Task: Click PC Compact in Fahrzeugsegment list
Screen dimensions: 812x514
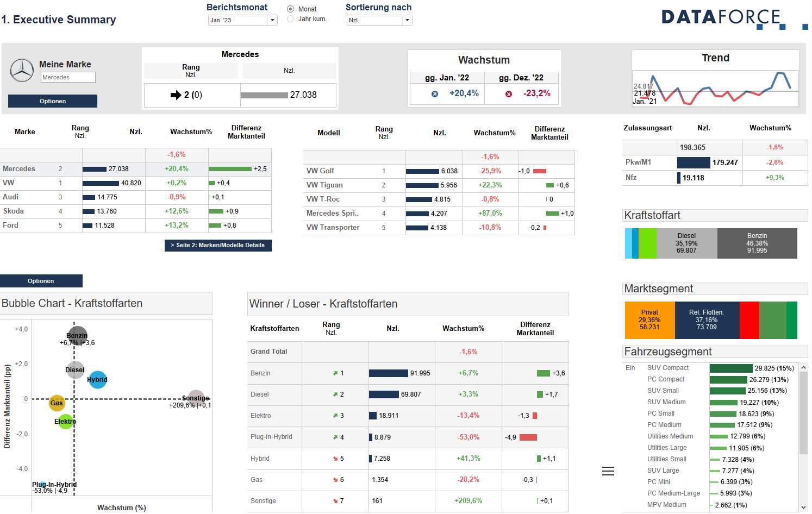Action: (x=666, y=379)
